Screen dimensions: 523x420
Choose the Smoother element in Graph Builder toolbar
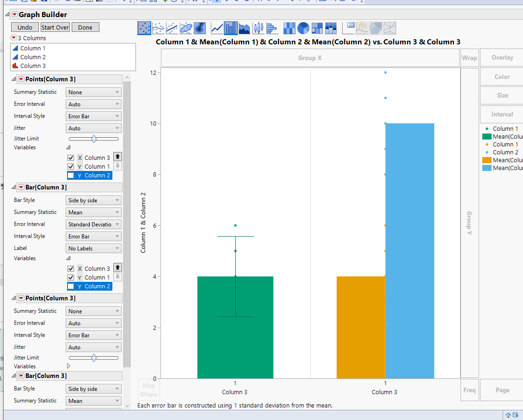coord(158,28)
